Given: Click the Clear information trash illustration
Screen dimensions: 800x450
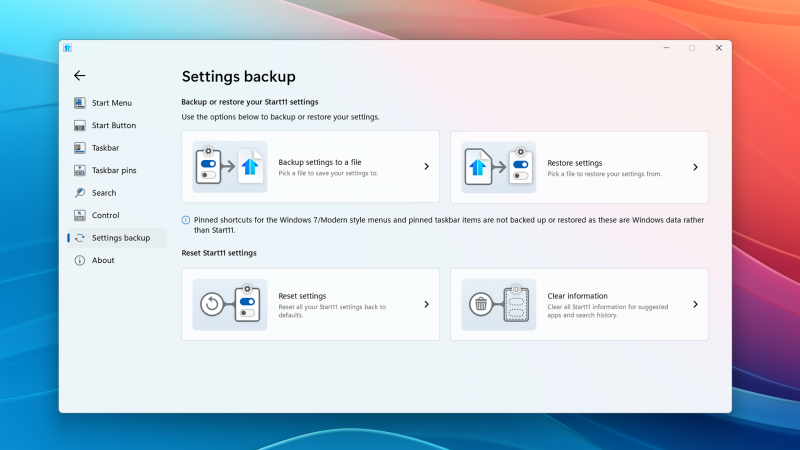Looking at the screenshot, I should tap(498, 305).
